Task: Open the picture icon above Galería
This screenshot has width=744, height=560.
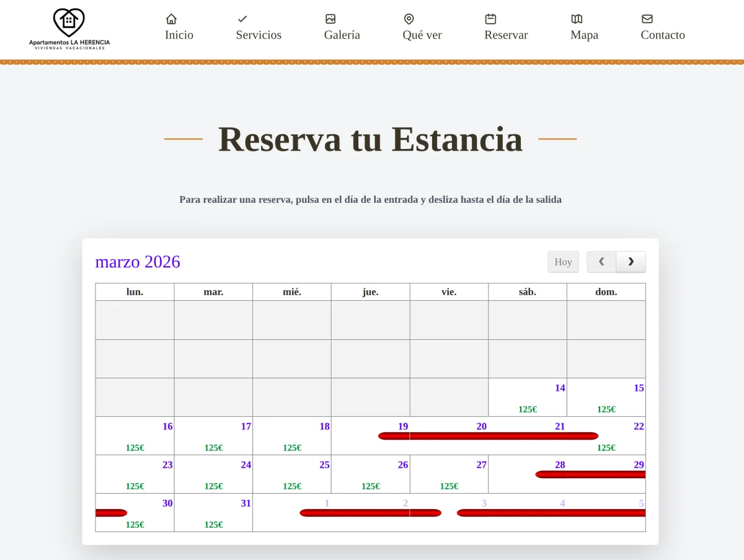Action: click(330, 18)
